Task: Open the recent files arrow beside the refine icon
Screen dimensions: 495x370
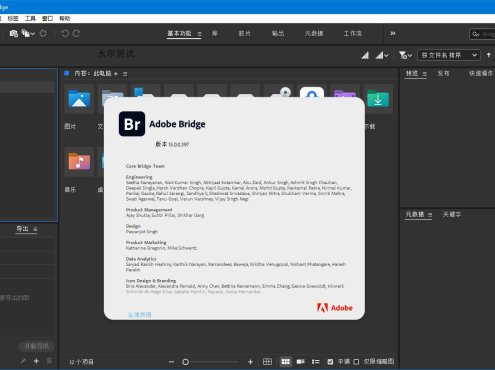Action: (x=32, y=34)
